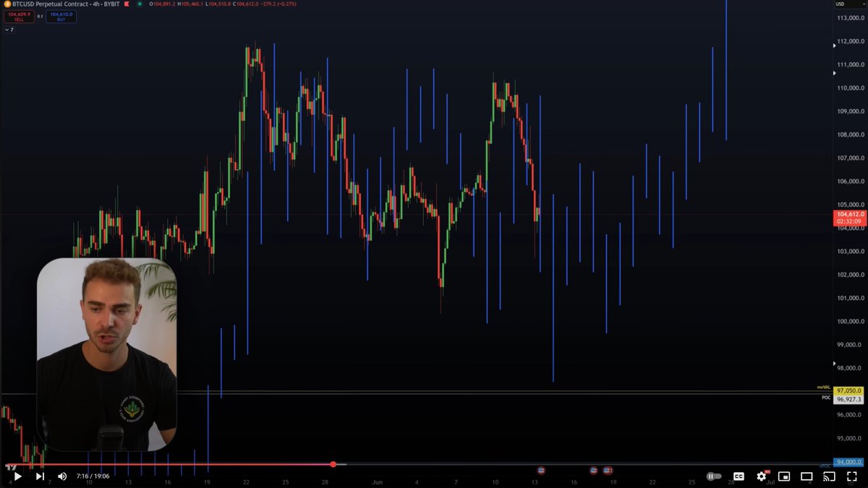Click the blue BUY 104,610.0 button
This screenshot has height=488, width=868.
(x=61, y=17)
